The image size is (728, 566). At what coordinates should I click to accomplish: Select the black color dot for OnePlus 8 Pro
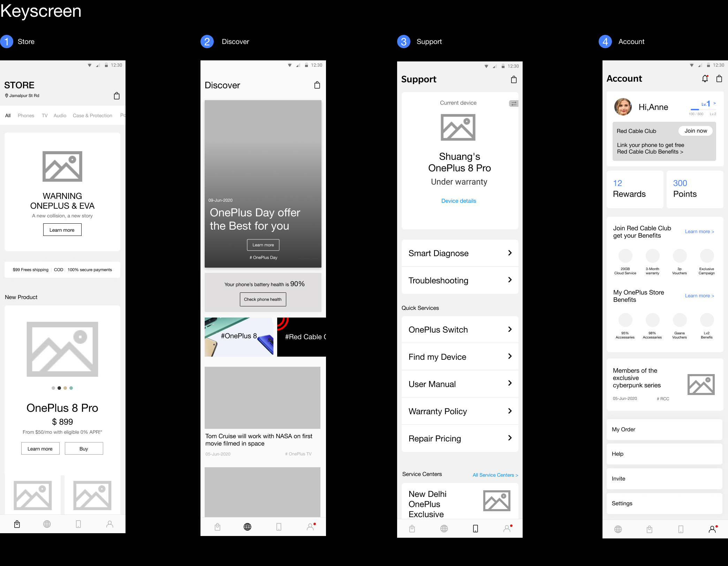59,388
